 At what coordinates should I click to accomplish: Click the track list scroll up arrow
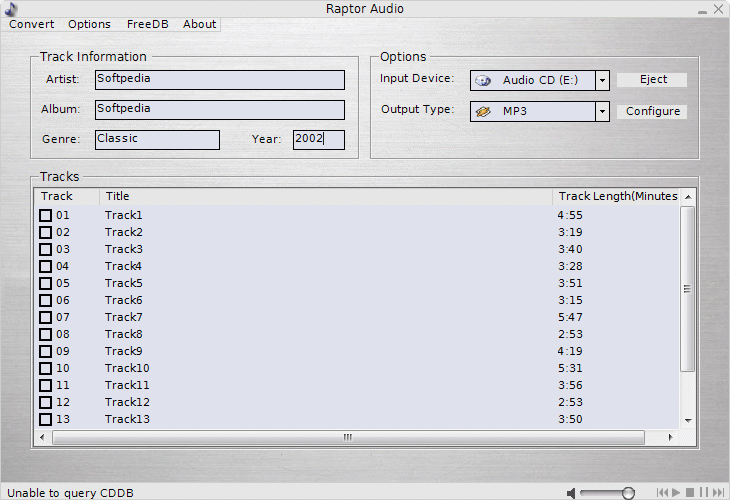pyautogui.click(x=688, y=197)
